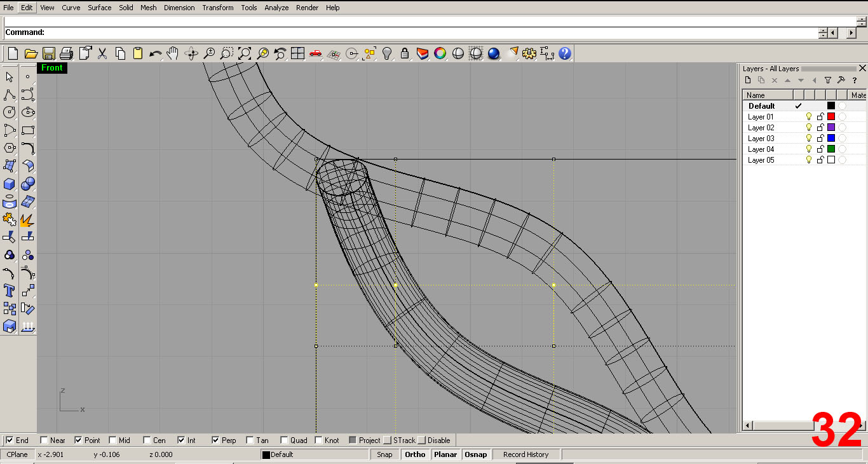
Task: Turn off Layer 01 visibility bulb
Action: click(x=809, y=117)
